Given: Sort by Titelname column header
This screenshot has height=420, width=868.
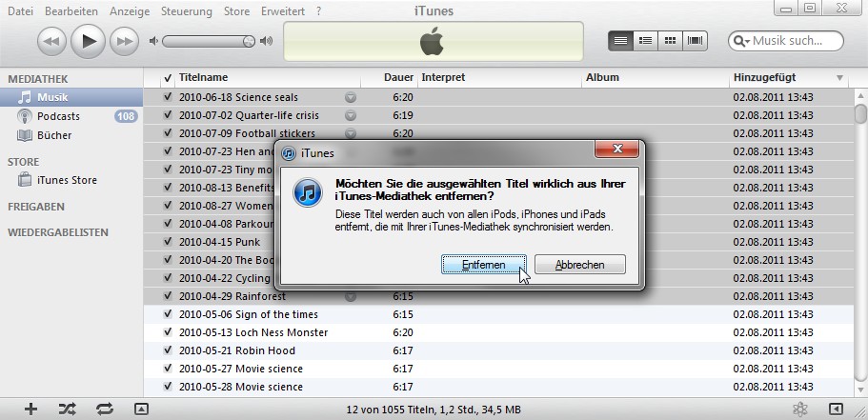Looking at the screenshot, I should point(268,77).
